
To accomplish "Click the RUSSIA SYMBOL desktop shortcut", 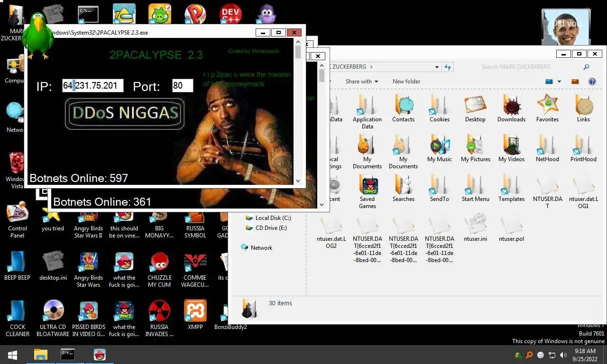I will click(x=195, y=225).
